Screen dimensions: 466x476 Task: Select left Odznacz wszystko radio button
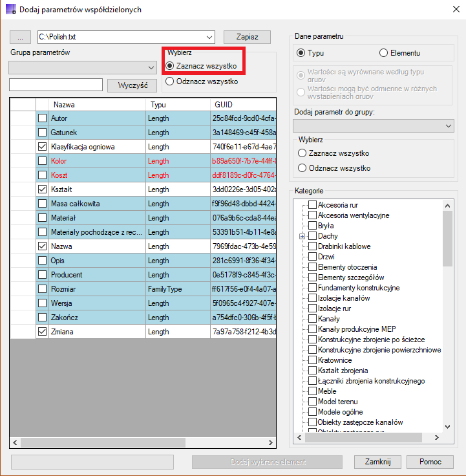click(x=169, y=81)
